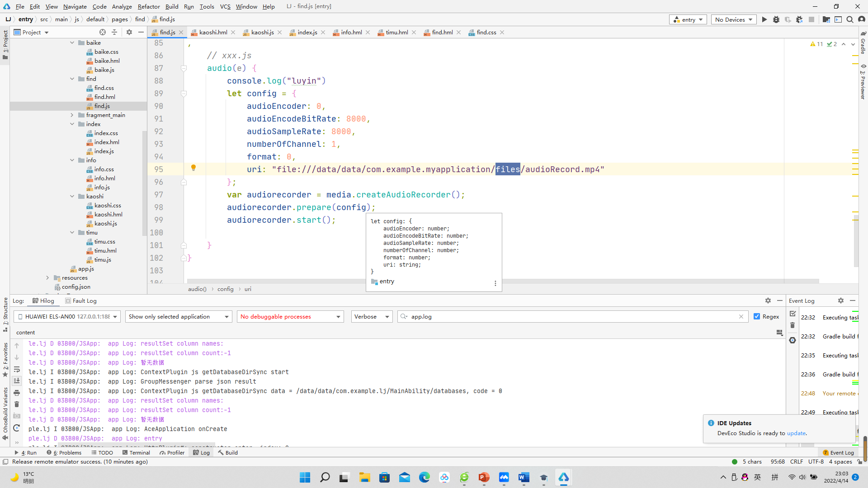
Task: Toggle the Previewer side panel
Action: point(863,81)
